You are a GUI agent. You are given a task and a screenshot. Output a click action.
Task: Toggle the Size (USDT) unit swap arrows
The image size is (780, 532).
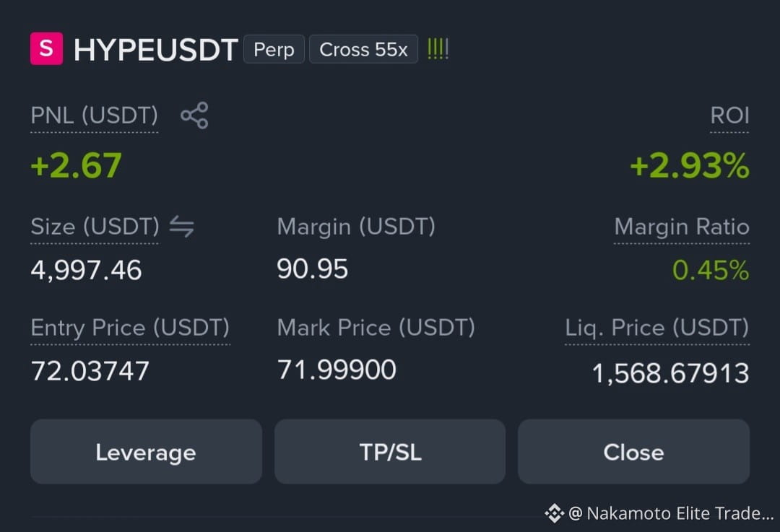point(181,226)
